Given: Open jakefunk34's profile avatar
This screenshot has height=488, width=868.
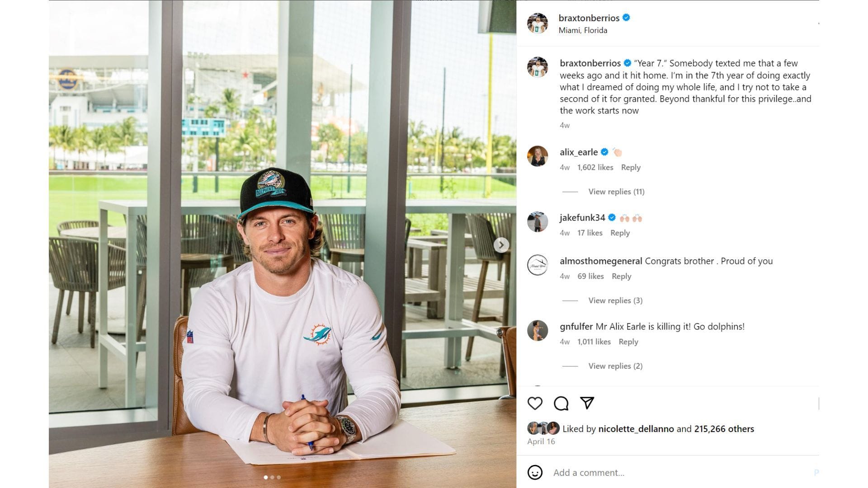Looking at the screenshot, I should (538, 222).
